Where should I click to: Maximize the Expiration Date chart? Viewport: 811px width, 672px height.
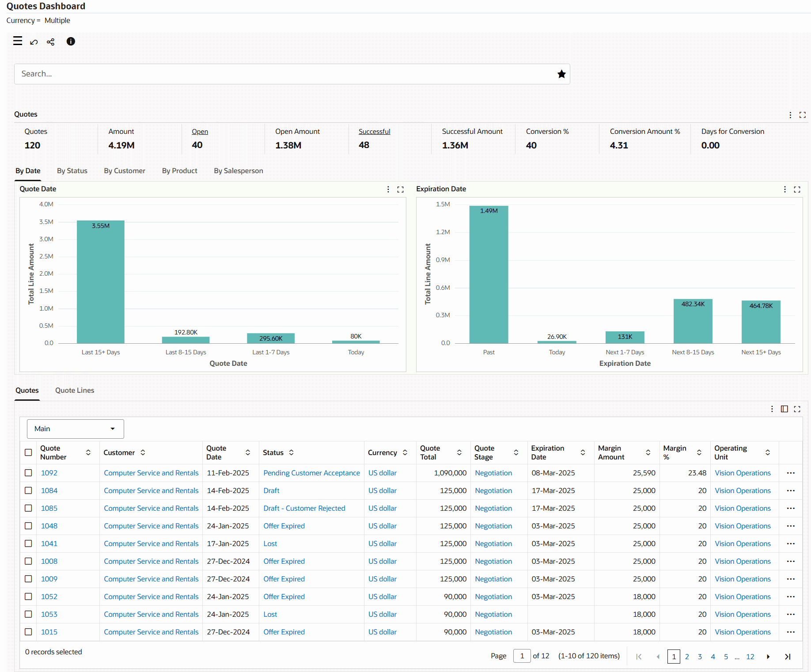pos(797,190)
